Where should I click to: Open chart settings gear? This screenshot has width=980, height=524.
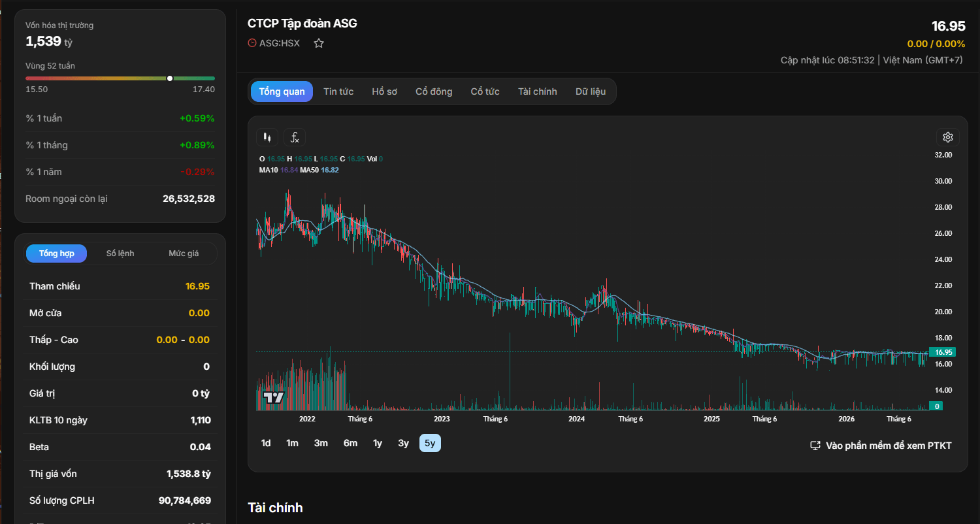point(948,137)
